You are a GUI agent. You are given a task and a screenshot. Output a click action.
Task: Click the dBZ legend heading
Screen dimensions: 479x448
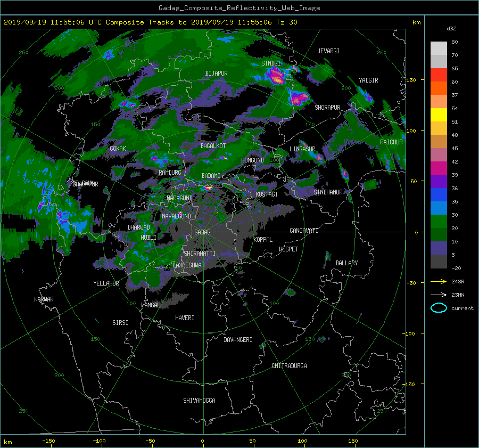[x=451, y=29]
